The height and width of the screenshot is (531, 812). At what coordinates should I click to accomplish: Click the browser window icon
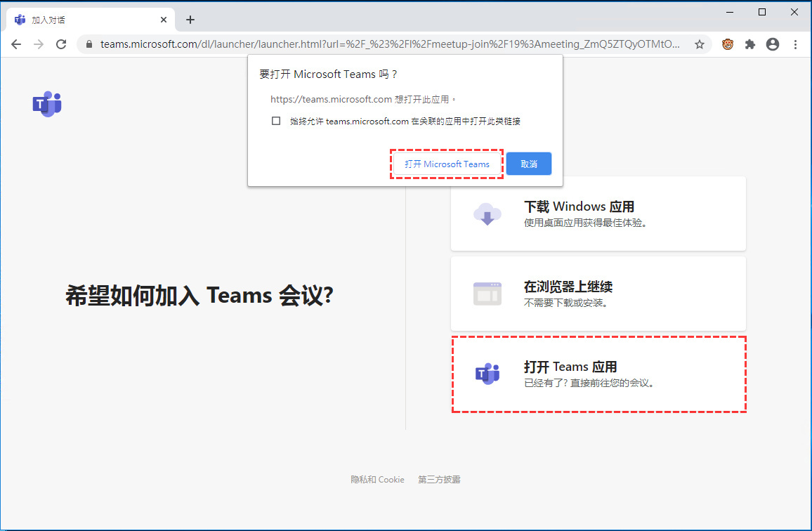click(487, 294)
